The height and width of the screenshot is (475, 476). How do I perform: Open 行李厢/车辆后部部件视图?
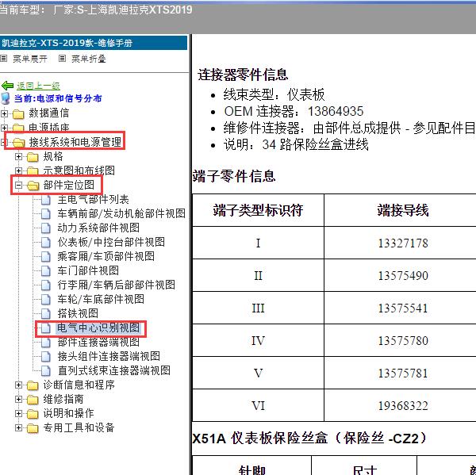[x=117, y=285]
